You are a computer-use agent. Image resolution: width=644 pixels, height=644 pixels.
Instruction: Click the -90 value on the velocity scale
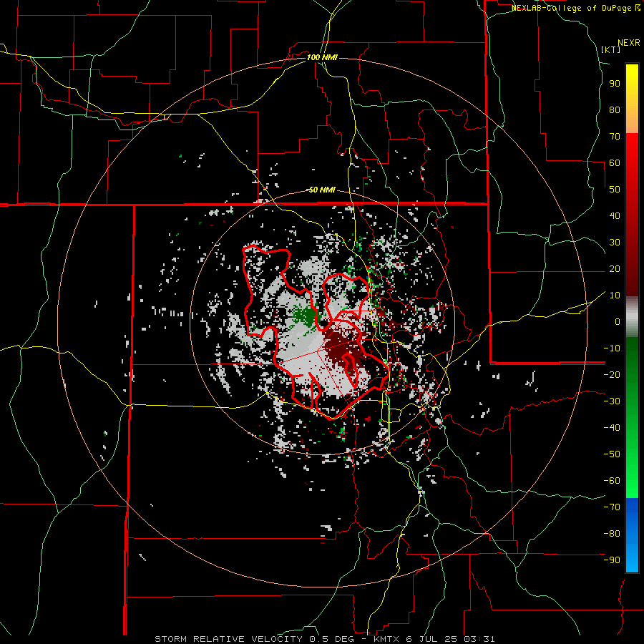point(612,560)
